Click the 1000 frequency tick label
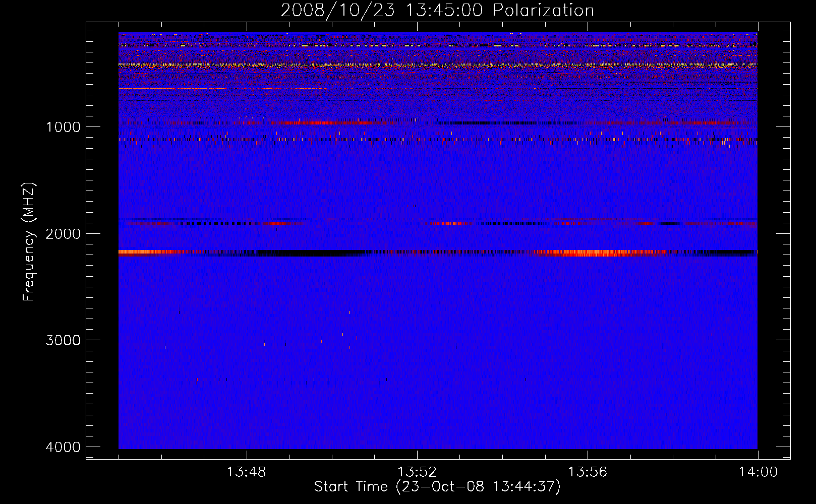The width and height of the screenshot is (816, 504). (63, 127)
